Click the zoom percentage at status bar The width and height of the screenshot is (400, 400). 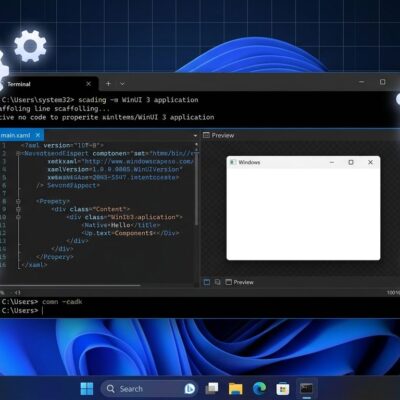[x=393, y=292]
